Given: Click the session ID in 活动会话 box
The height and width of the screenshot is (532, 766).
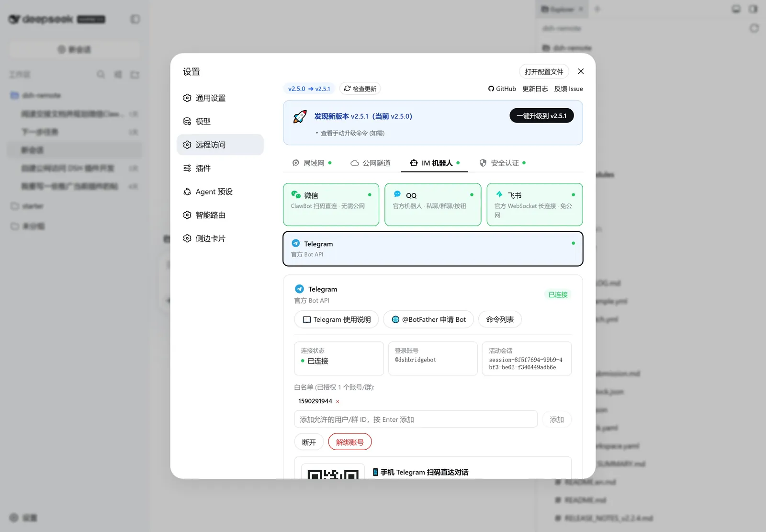Looking at the screenshot, I should tap(526, 363).
